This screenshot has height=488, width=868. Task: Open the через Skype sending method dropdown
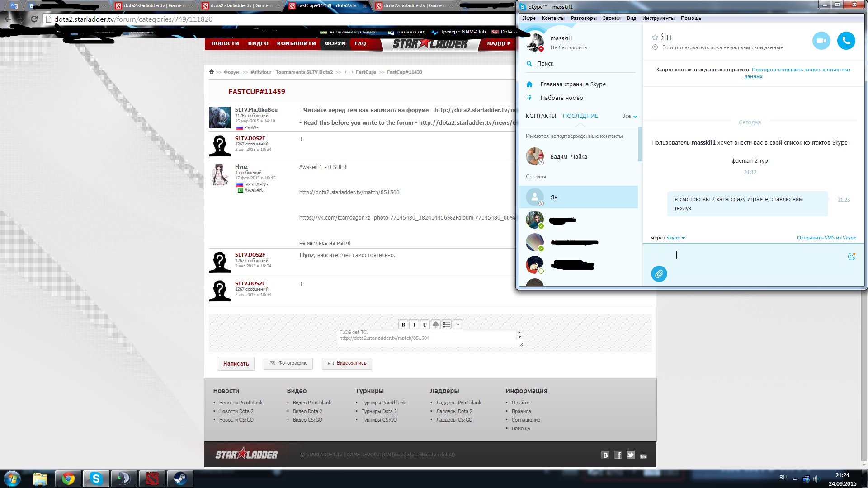coord(676,238)
